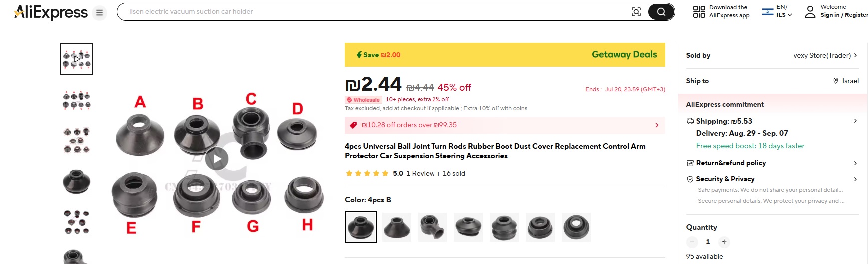Open the ₪10.28 off coupon banner
Viewport: 868px width, 264px height.
(504, 125)
